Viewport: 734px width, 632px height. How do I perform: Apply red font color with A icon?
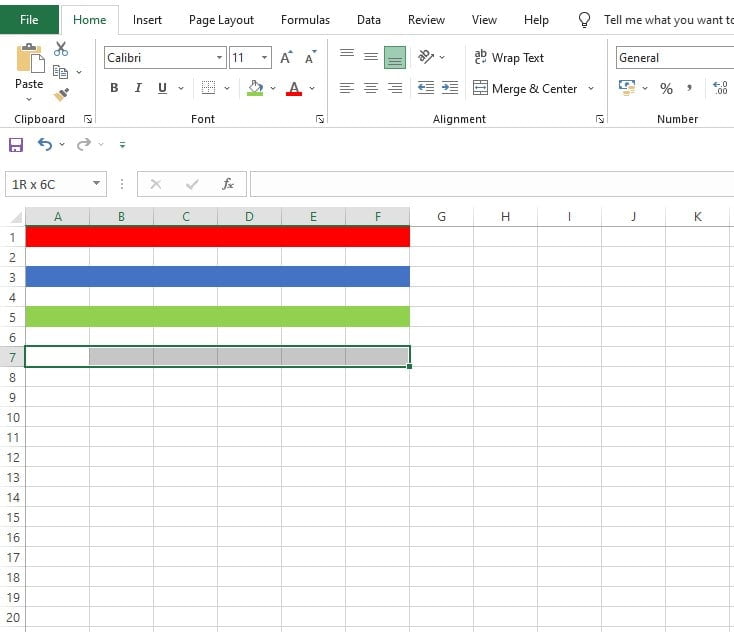point(294,88)
